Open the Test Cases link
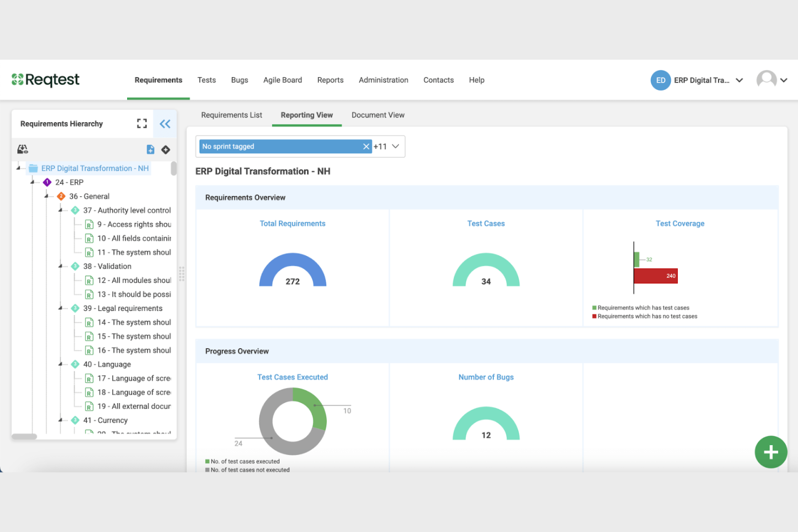Screen dimensions: 798x532 click(486, 224)
